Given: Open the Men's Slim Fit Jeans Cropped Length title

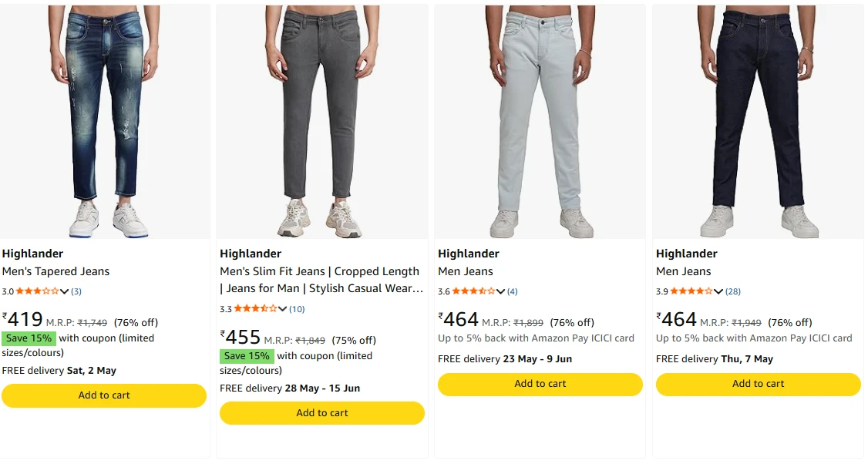Looking at the screenshot, I should click(x=321, y=280).
